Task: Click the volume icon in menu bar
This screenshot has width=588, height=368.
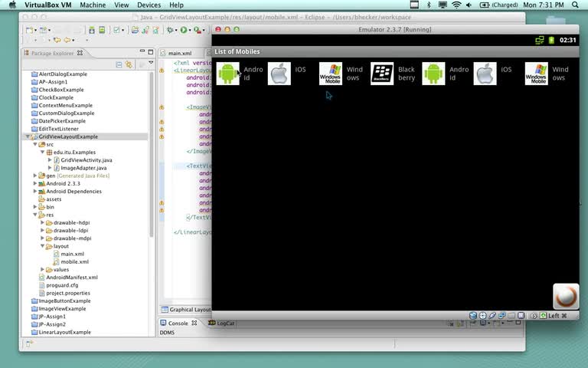Action: (x=469, y=5)
